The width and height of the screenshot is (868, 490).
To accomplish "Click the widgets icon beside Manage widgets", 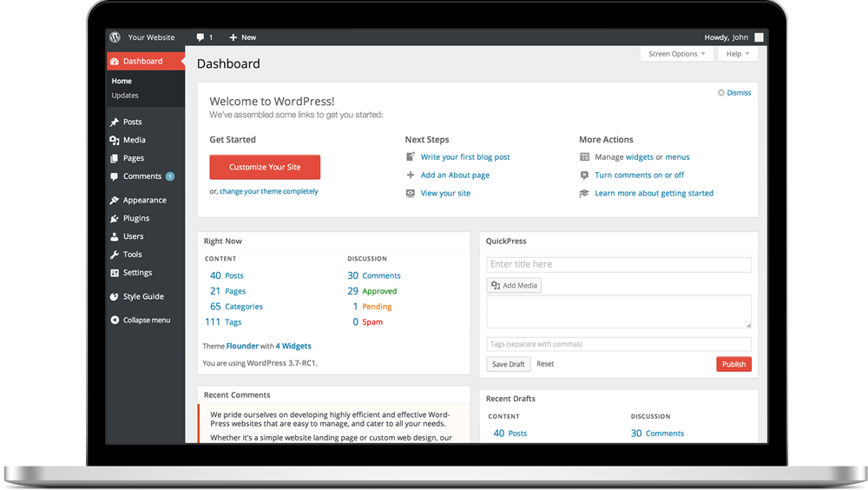I will tap(584, 157).
